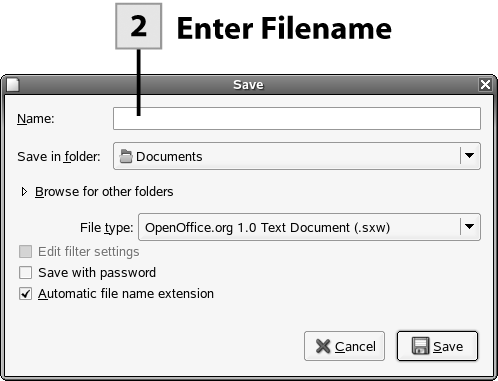Expand Browse for other folders triangle

[x=24, y=192]
